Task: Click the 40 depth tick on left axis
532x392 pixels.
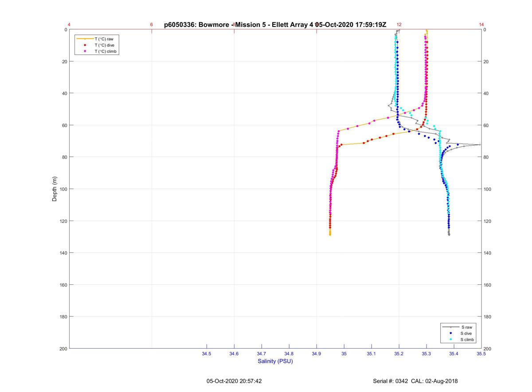Action: click(x=64, y=93)
